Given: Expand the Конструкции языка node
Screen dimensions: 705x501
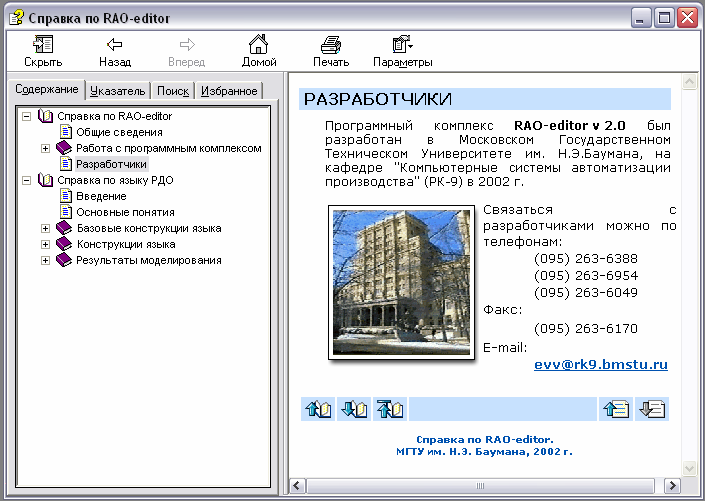Looking at the screenshot, I should (x=45, y=244).
